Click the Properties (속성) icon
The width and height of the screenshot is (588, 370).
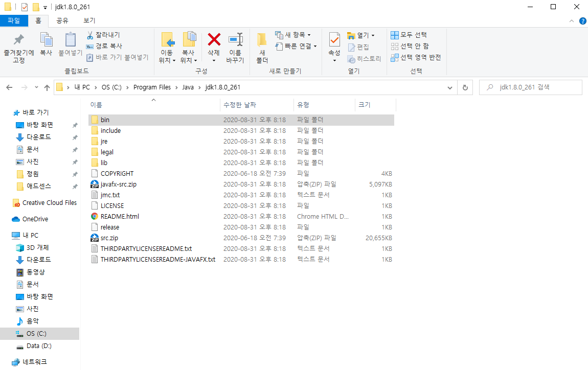[x=334, y=39]
